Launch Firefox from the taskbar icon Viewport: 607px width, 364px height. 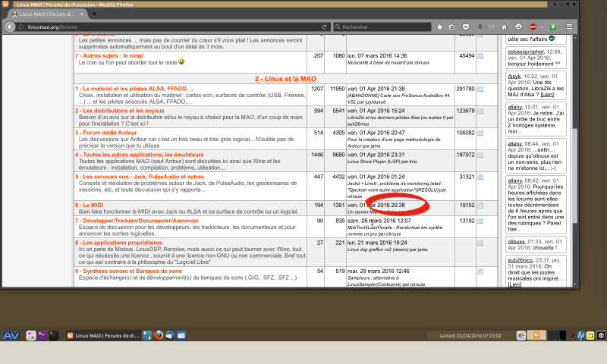(x=158, y=335)
